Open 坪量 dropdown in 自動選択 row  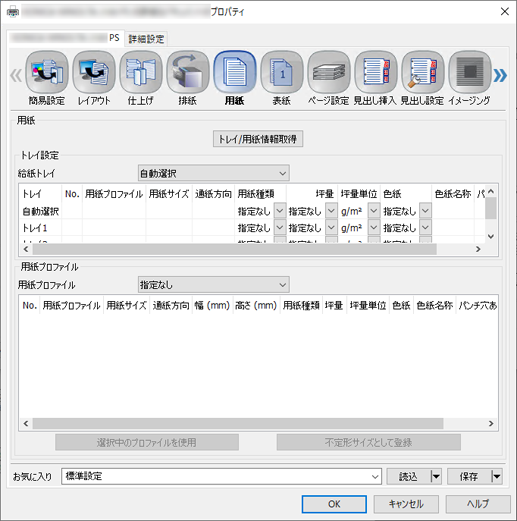tap(331, 211)
